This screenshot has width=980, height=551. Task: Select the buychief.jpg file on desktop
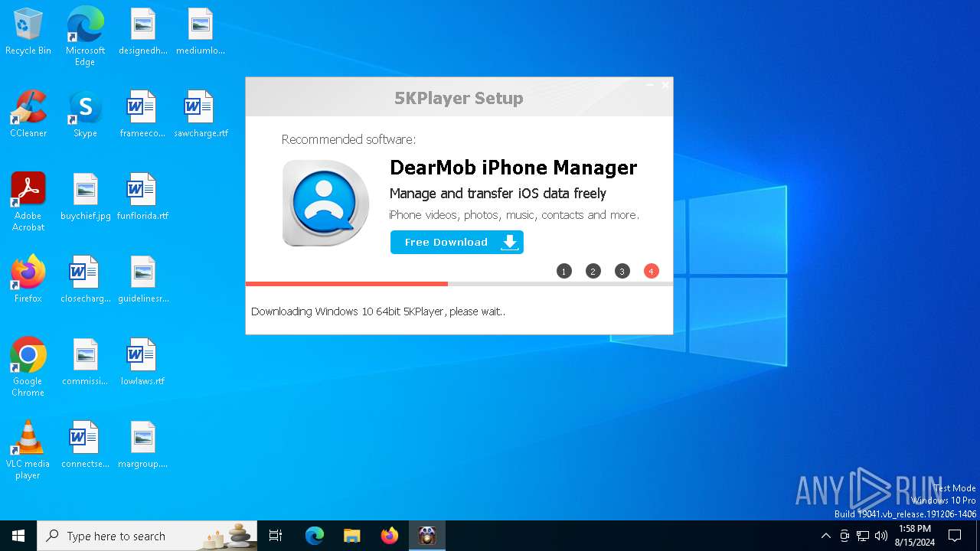85,197
